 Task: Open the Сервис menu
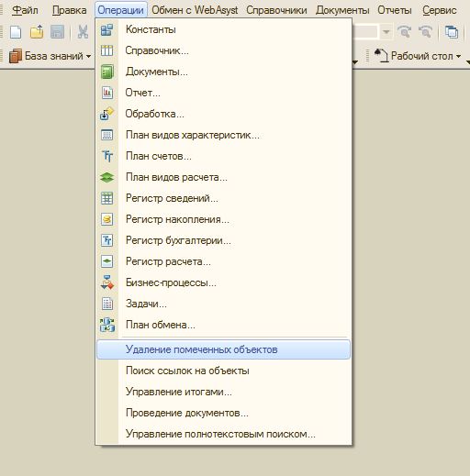pos(440,10)
